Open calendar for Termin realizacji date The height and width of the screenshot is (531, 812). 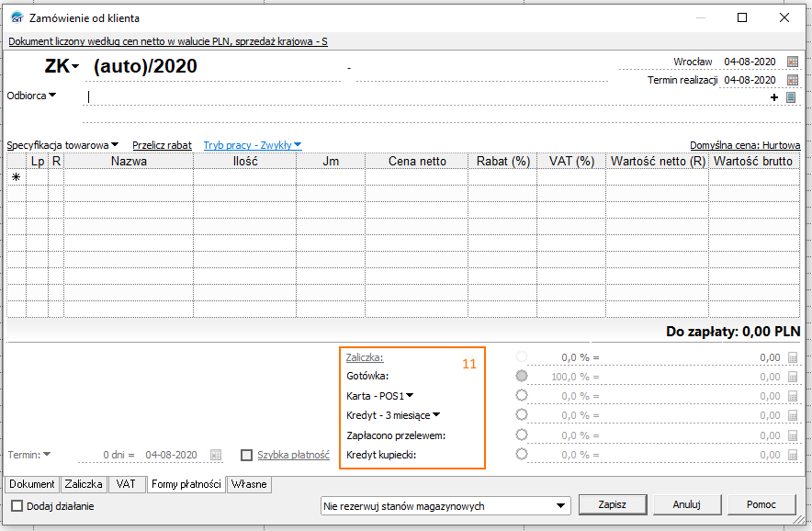(x=793, y=81)
